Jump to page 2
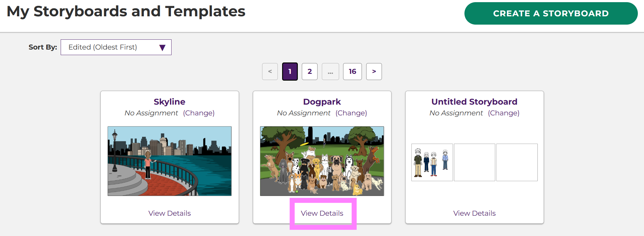Viewport: 644px width, 236px height. (310, 71)
